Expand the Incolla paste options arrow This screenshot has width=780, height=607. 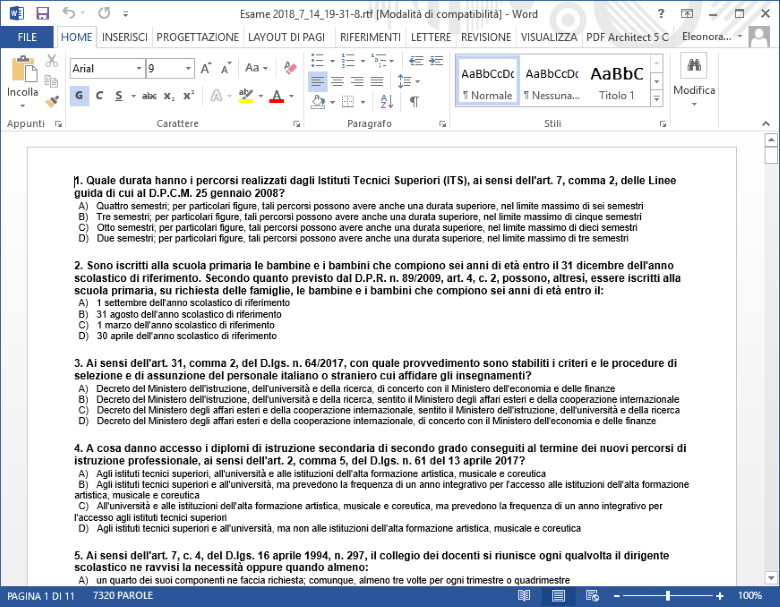click(23, 105)
